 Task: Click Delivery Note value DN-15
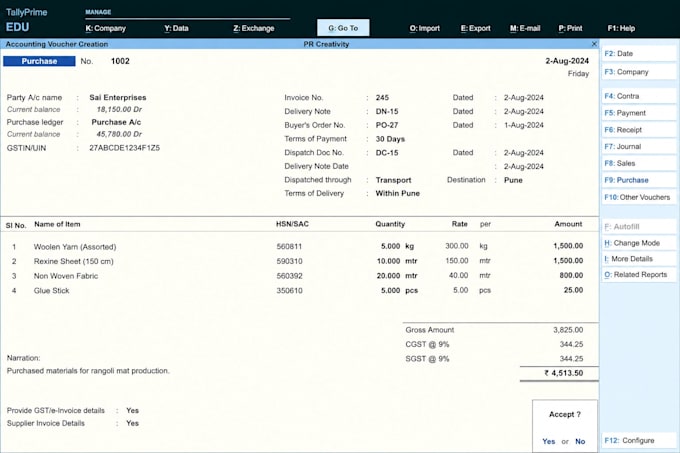[x=387, y=111]
